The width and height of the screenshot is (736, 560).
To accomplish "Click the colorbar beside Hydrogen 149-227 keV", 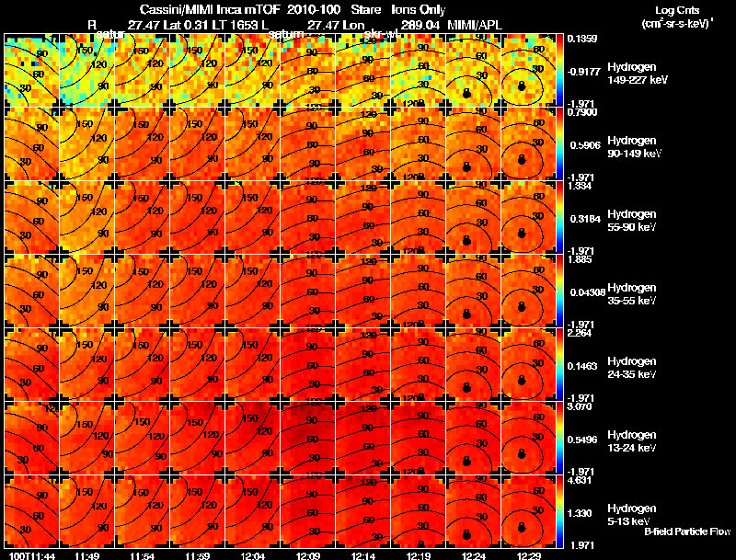I will [559, 71].
